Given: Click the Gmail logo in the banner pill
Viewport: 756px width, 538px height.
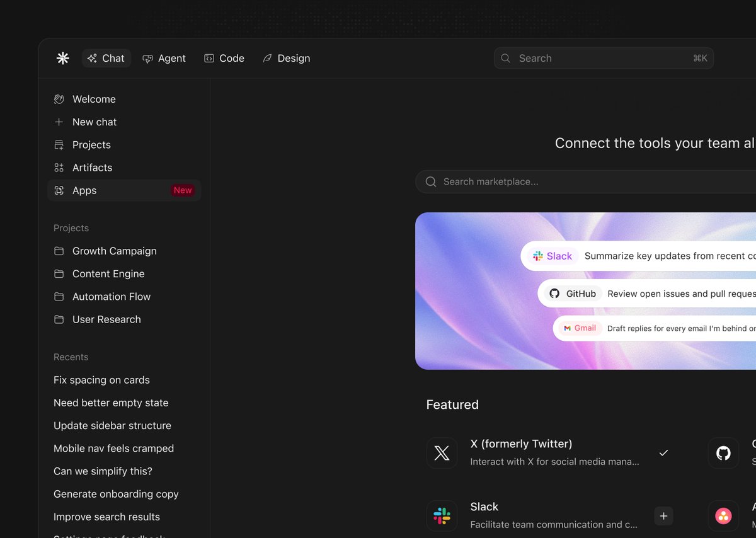Looking at the screenshot, I should [568, 328].
